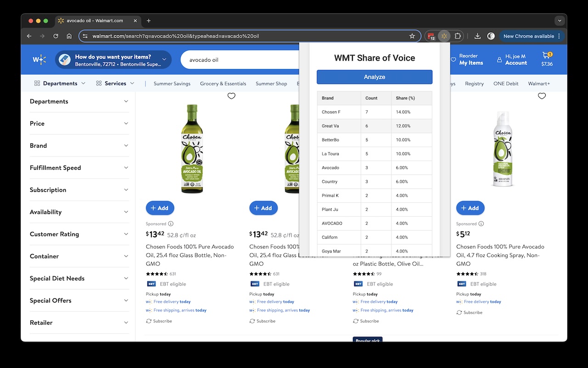This screenshot has height=368, width=588.
Task: Open the Services dropdown menu
Action: coord(115,83)
